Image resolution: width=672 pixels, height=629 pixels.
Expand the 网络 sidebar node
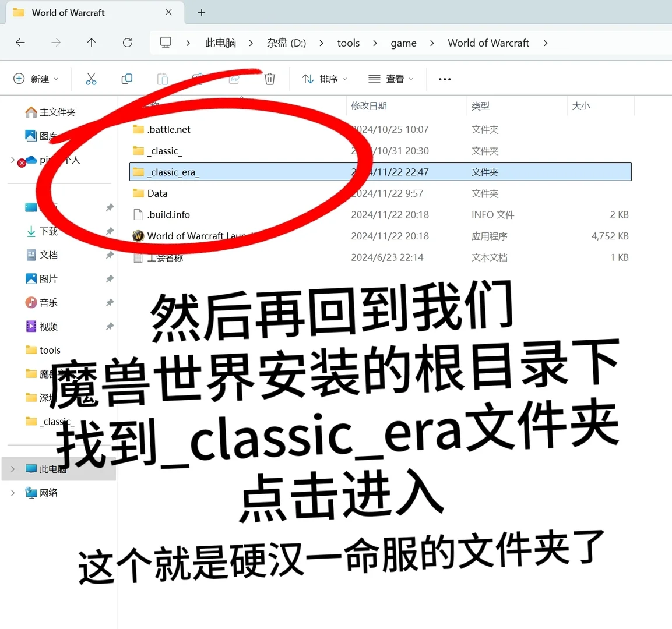coord(13,493)
